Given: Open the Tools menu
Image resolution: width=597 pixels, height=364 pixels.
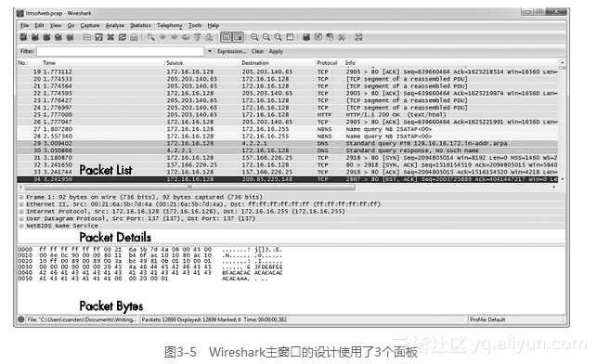Looking at the screenshot, I should (x=195, y=25).
